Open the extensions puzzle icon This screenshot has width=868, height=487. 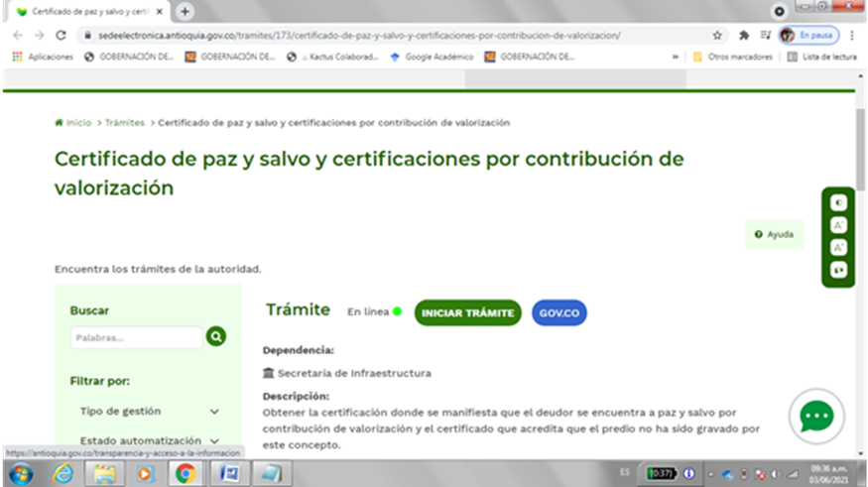point(744,36)
